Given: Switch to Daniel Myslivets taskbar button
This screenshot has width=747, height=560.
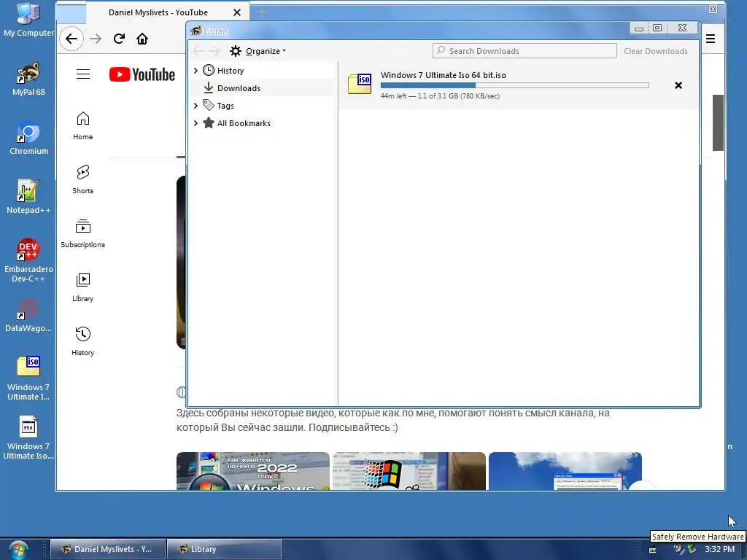Looking at the screenshot, I should coord(108,549).
